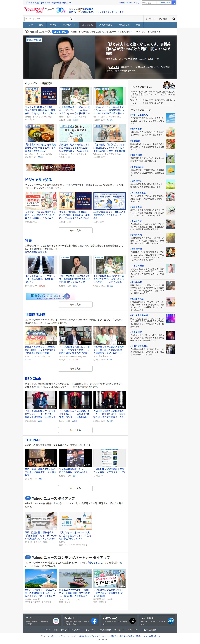The width and height of the screenshot is (200, 644).
Task: Click the Yahoo app icon in footer
Action: [x=56, y=621]
